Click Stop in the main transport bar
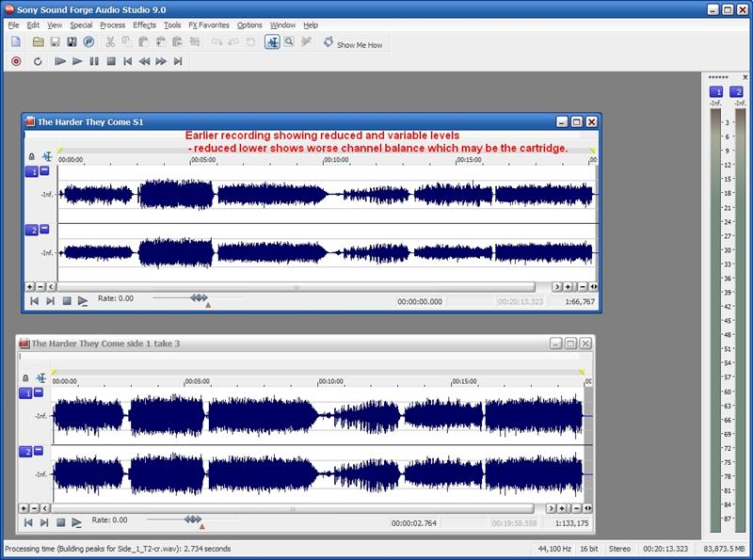753x560 pixels. click(111, 61)
